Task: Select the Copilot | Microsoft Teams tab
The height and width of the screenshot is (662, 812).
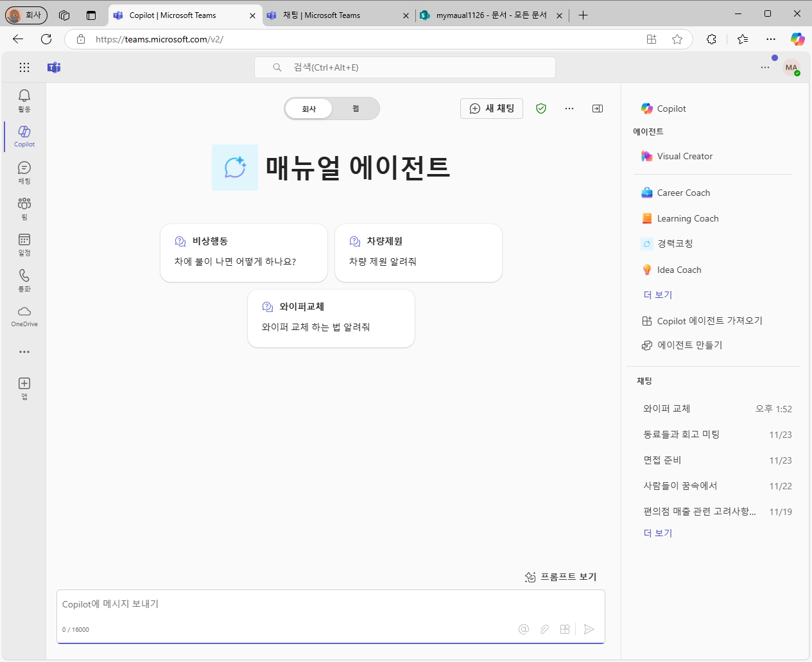Action: click(185, 15)
